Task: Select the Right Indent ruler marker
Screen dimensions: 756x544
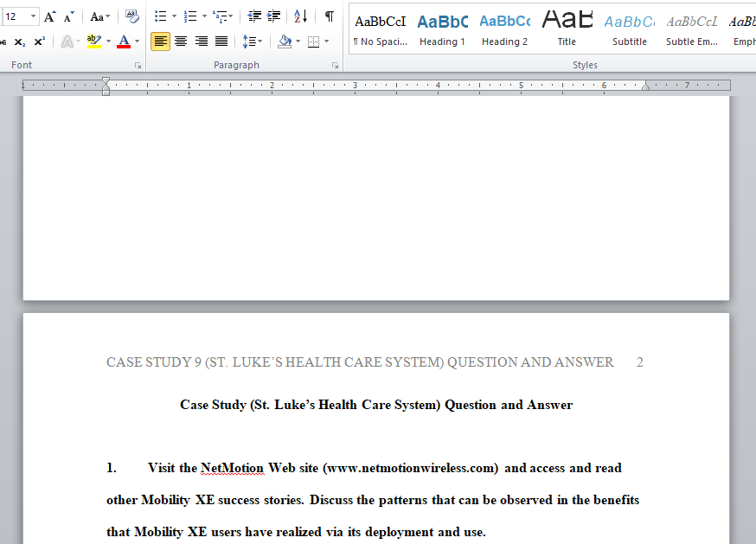Action: tap(645, 86)
